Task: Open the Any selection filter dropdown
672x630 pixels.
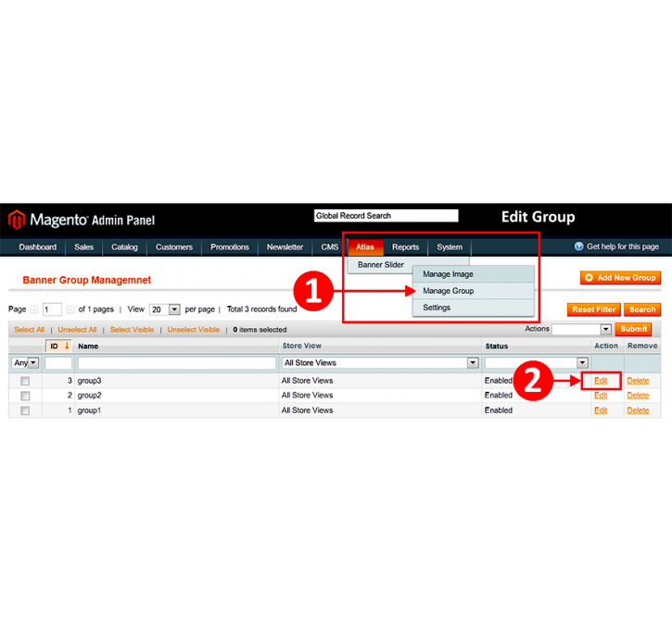Action: click(25, 363)
